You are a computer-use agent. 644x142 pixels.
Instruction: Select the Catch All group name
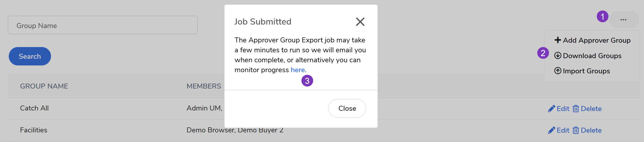pos(34,108)
